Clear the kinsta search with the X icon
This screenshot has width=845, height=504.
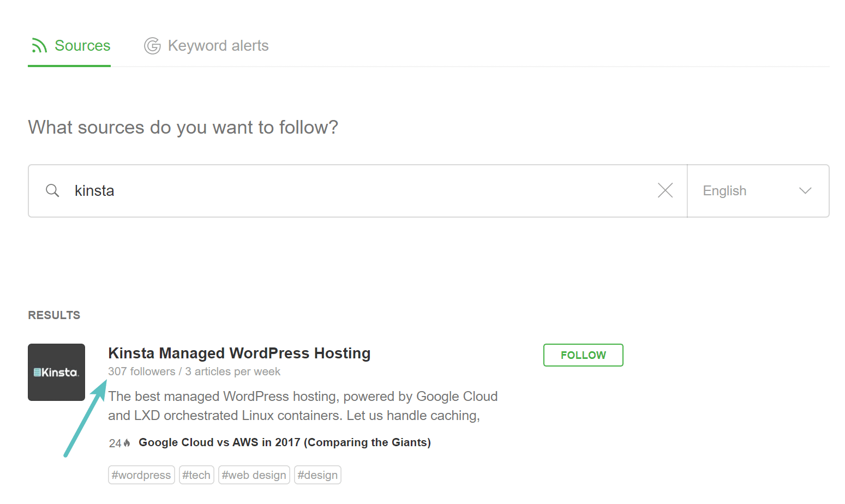point(665,190)
